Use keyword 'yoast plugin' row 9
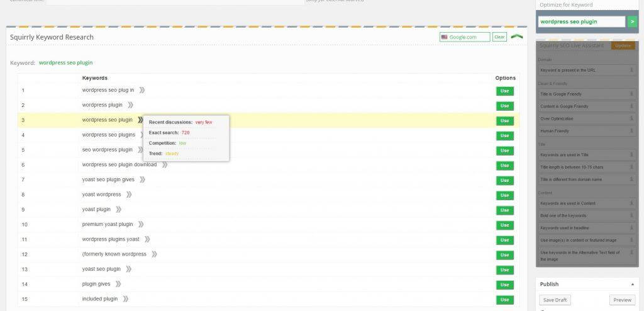The image size is (644, 311). coord(505,210)
